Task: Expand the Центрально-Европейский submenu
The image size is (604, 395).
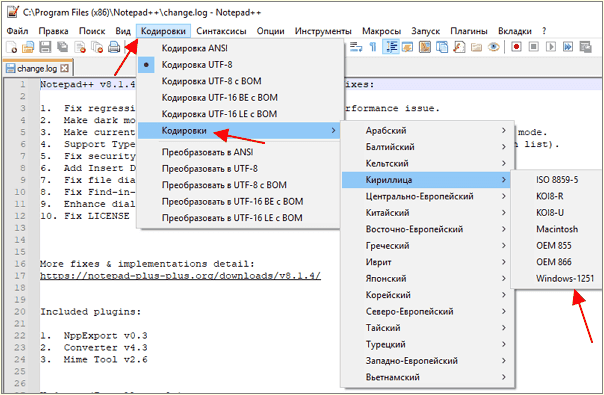Action: (427, 197)
